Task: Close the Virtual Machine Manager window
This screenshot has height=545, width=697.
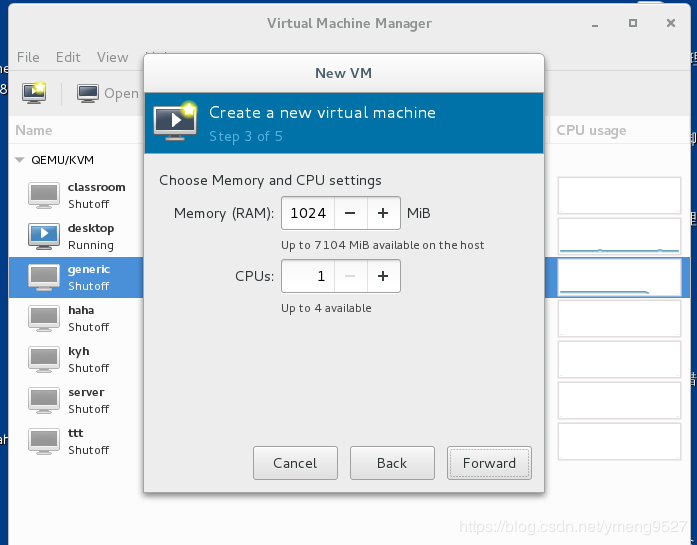Action: tap(671, 23)
